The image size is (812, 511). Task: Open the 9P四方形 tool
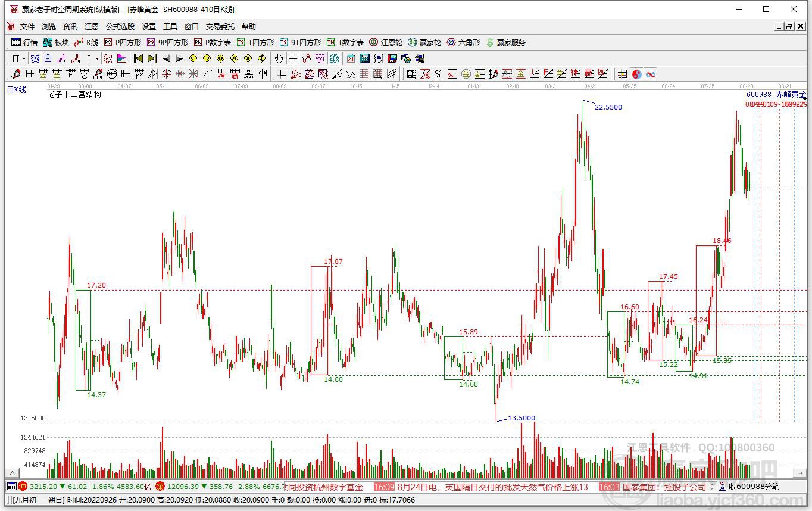167,42
